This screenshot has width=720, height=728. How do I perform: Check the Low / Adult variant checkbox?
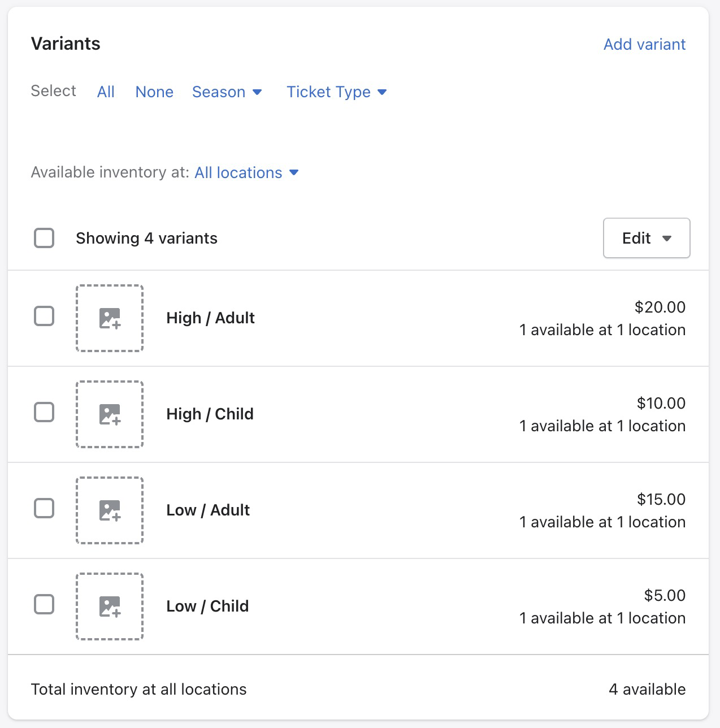44,509
